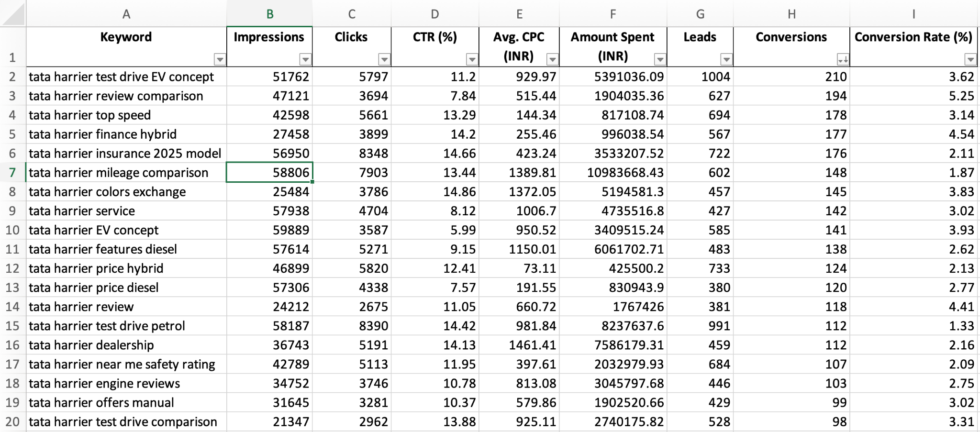Image resolution: width=980 pixels, height=432 pixels.
Task: Select the 'tata harrier test drive comparison' cell
Action: [x=127, y=422]
